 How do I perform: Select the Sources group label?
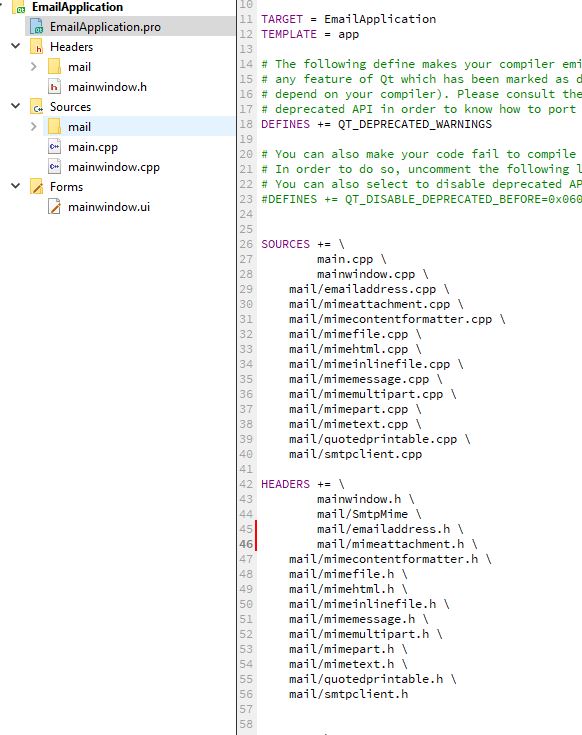coord(70,107)
